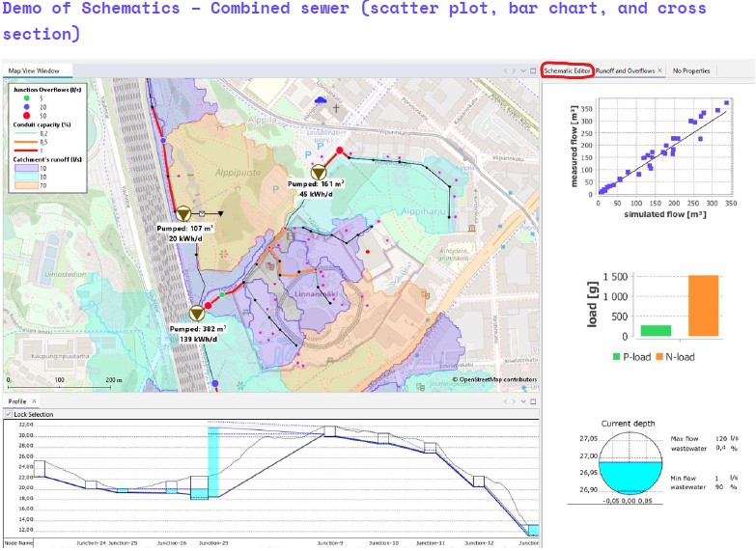The image size is (756, 551).
Task: Close the Profile panel tab
Action: point(34,401)
